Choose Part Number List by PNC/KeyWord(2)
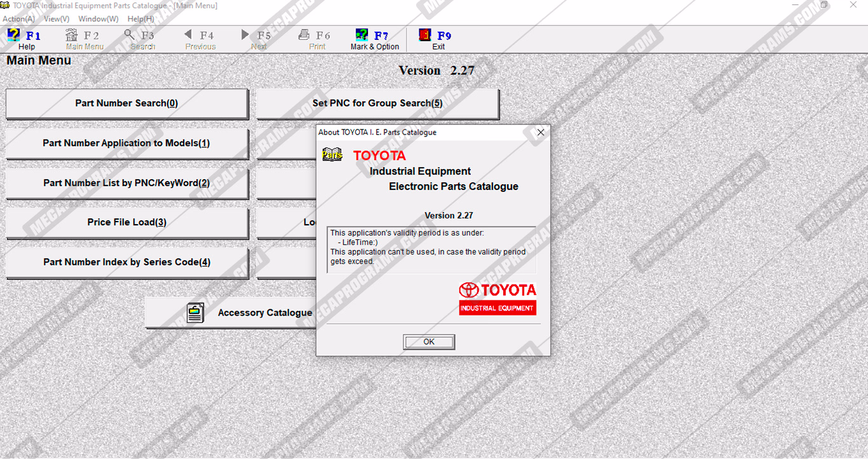The height and width of the screenshot is (459, 868). [126, 183]
